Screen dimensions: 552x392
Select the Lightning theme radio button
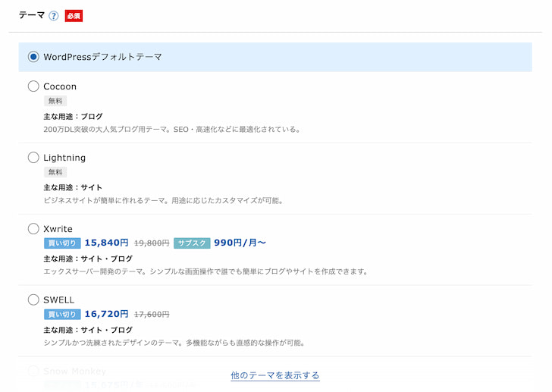point(33,157)
